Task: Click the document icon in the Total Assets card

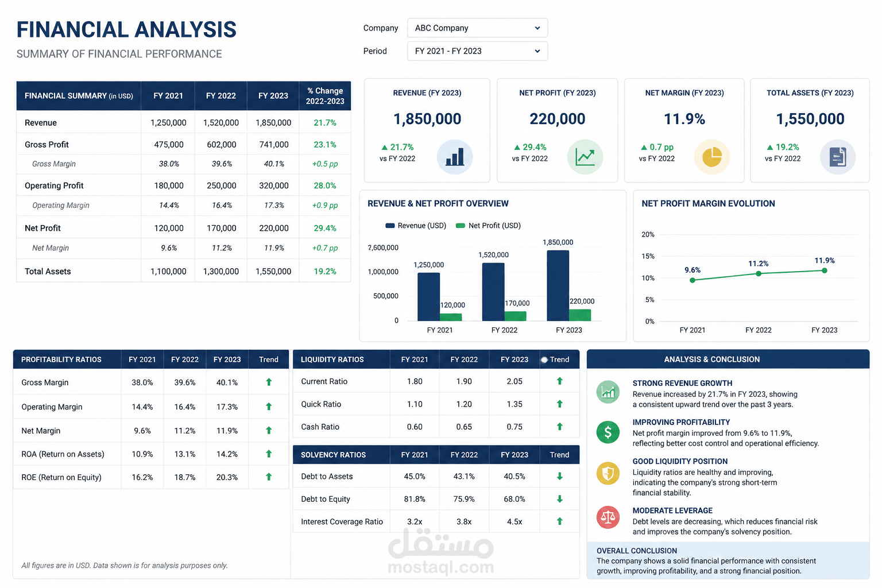Action: pos(838,157)
